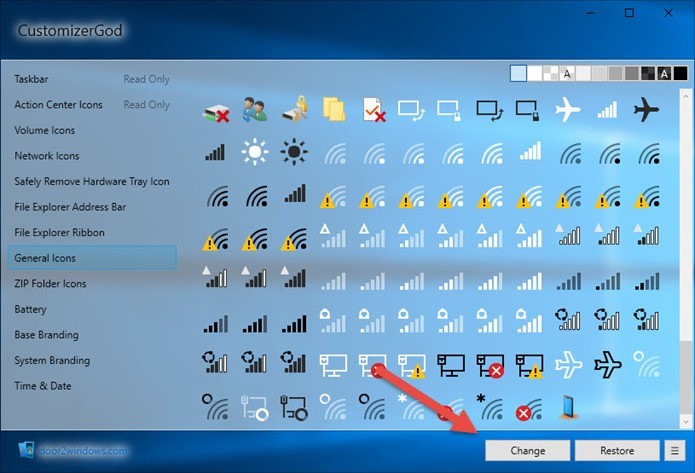Select the white sun brightness icon
This screenshot has height=473, width=695.
point(254,152)
